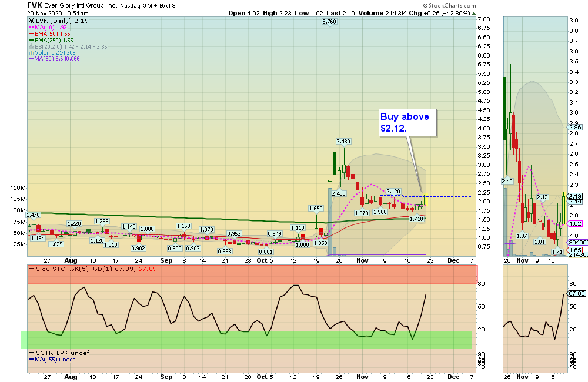
Task: Click the 0.833 price label
Action: (x=225, y=251)
